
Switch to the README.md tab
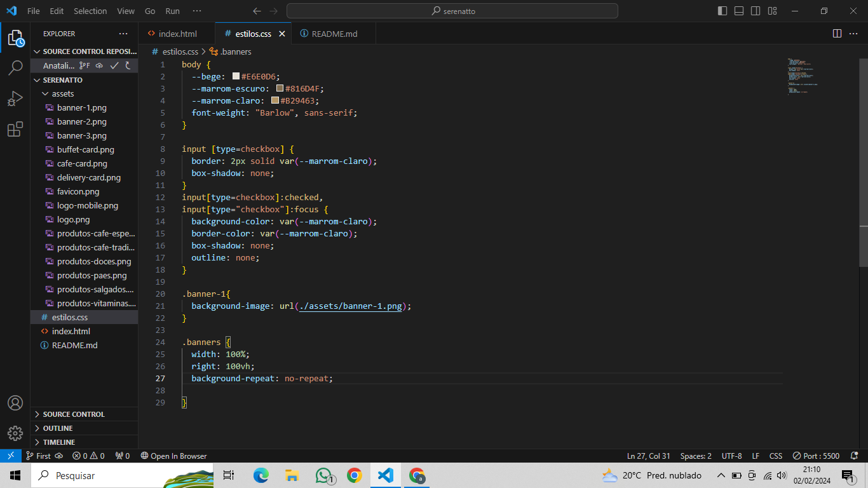pos(334,34)
